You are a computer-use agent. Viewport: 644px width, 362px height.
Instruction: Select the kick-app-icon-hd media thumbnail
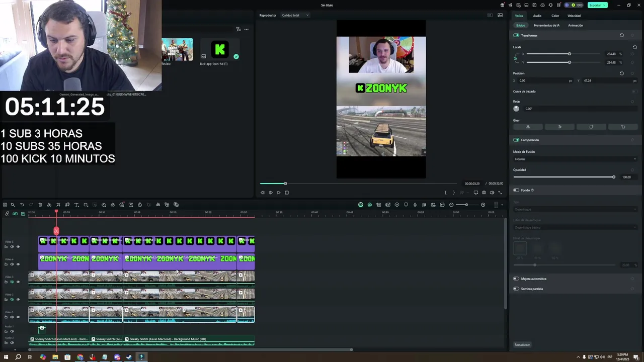pos(219,50)
